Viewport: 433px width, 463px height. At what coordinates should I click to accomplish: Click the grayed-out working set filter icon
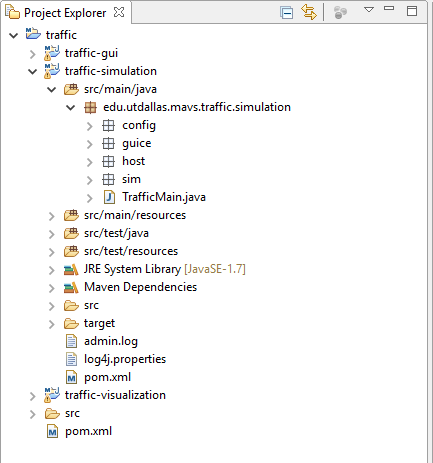(340, 13)
